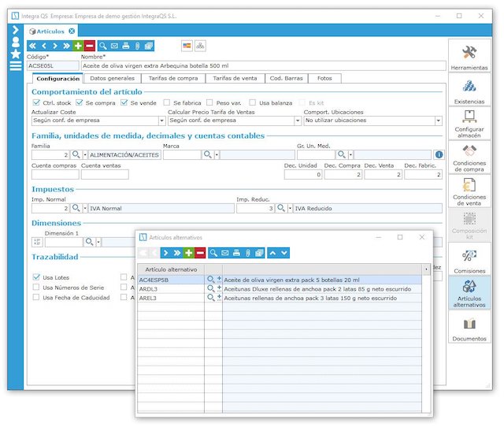Print from the main Artículos toolbar

click(126, 46)
